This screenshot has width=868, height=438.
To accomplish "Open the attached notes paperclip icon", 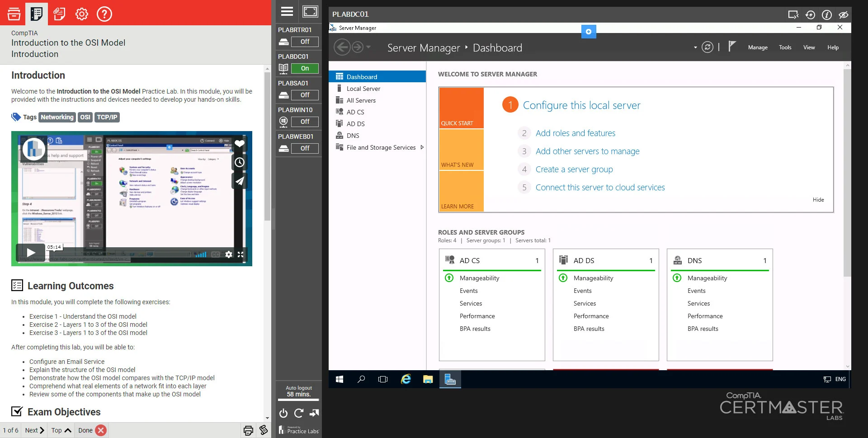I will (59, 14).
